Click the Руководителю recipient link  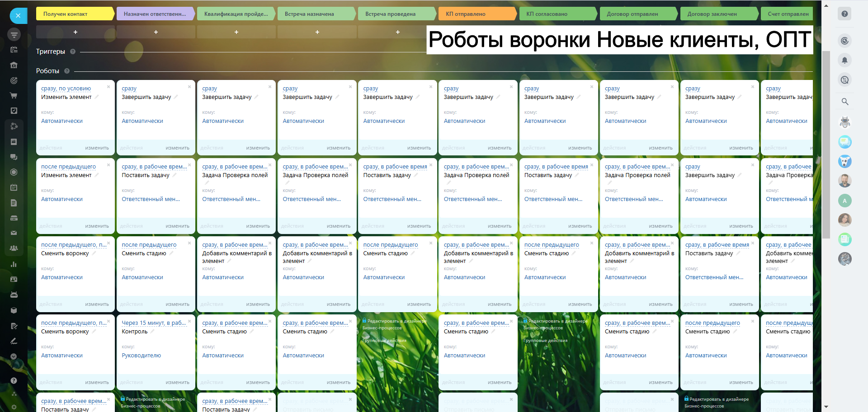point(141,356)
